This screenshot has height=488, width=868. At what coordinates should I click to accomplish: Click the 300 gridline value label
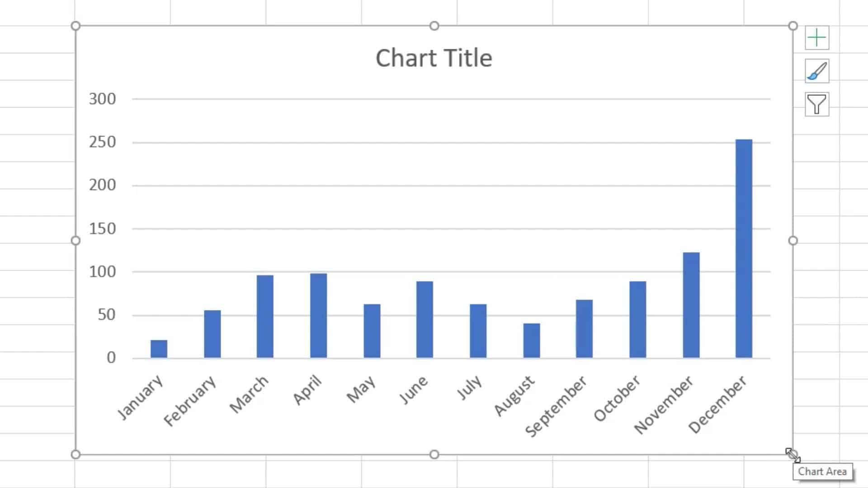[102, 99]
